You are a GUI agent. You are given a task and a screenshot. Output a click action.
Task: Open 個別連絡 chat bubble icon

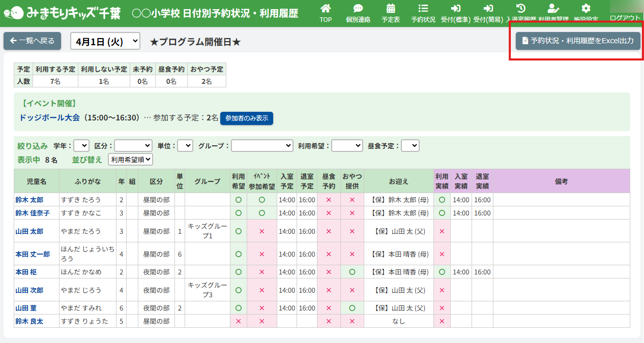358,9
